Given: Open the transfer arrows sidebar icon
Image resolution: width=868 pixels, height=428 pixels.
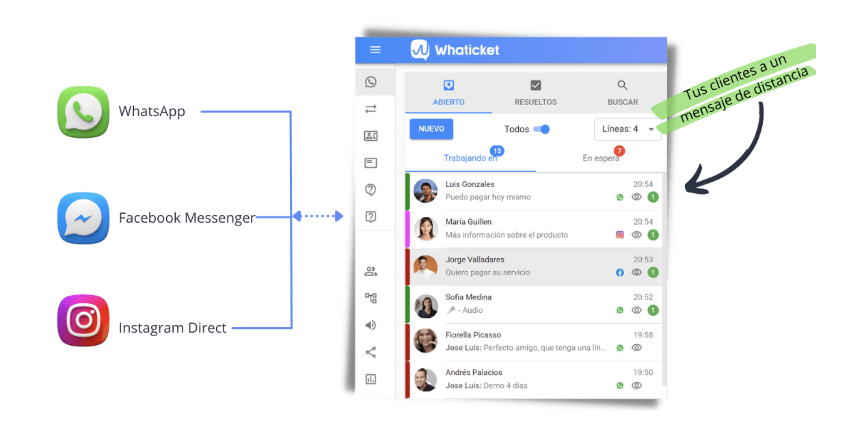Looking at the screenshot, I should tap(371, 109).
